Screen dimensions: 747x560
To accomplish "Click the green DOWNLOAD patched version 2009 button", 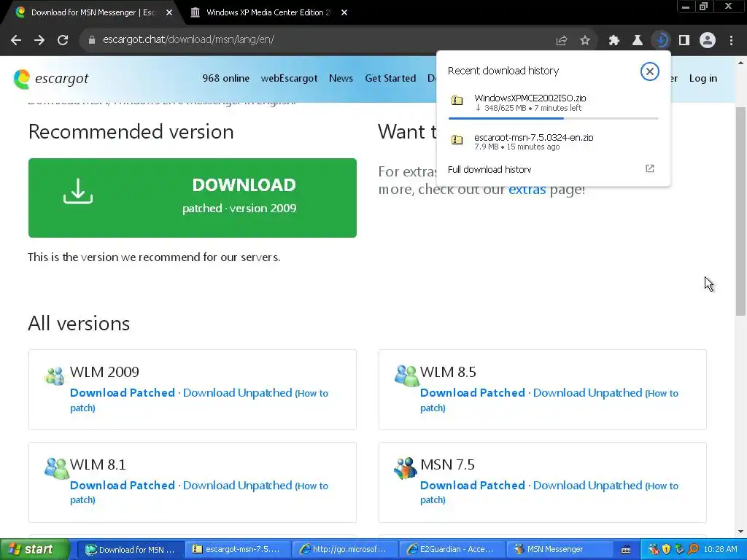I will click(193, 198).
